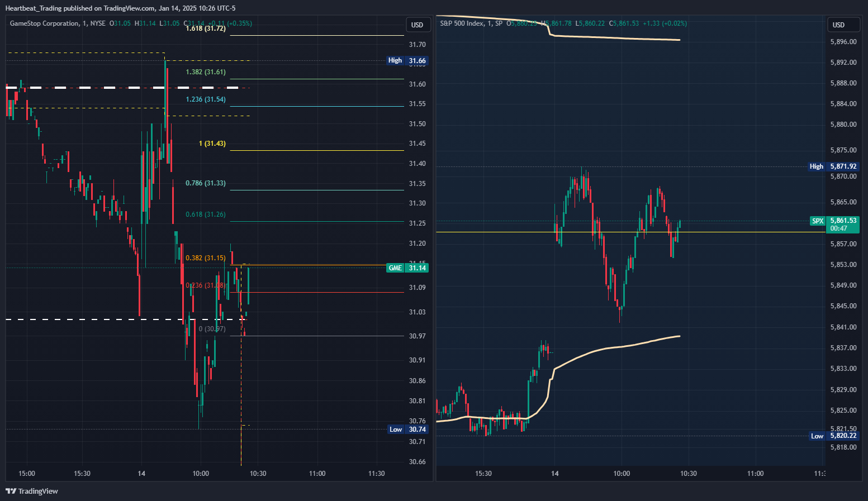Select the High 31.66 price label

pyautogui.click(x=407, y=60)
